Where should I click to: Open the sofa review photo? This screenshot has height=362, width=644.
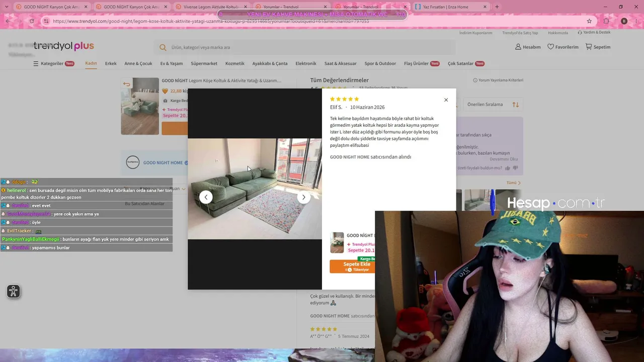coord(255,189)
